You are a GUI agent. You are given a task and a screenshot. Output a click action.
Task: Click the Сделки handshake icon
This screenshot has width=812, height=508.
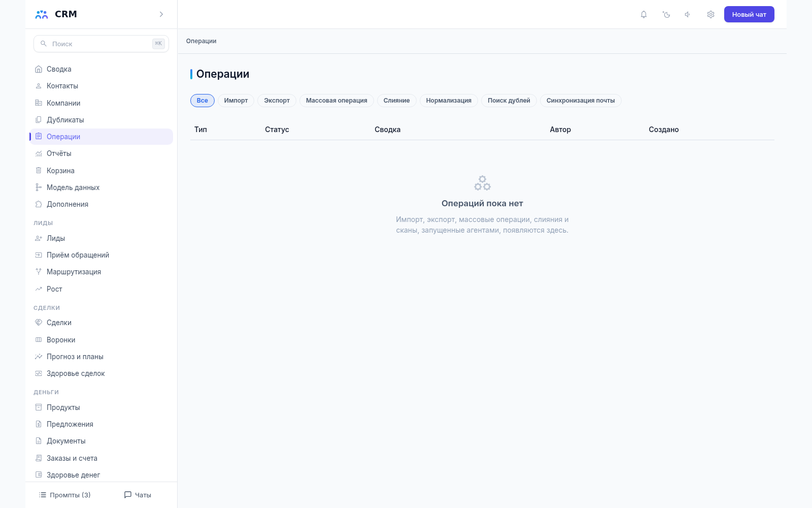pyautogui.click(x=39, y=323)
